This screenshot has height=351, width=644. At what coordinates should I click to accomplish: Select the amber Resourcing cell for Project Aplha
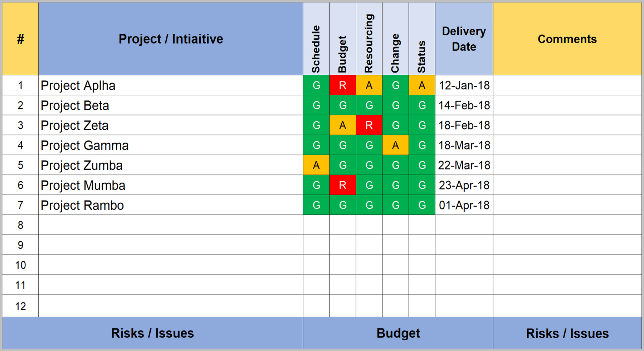369,85
